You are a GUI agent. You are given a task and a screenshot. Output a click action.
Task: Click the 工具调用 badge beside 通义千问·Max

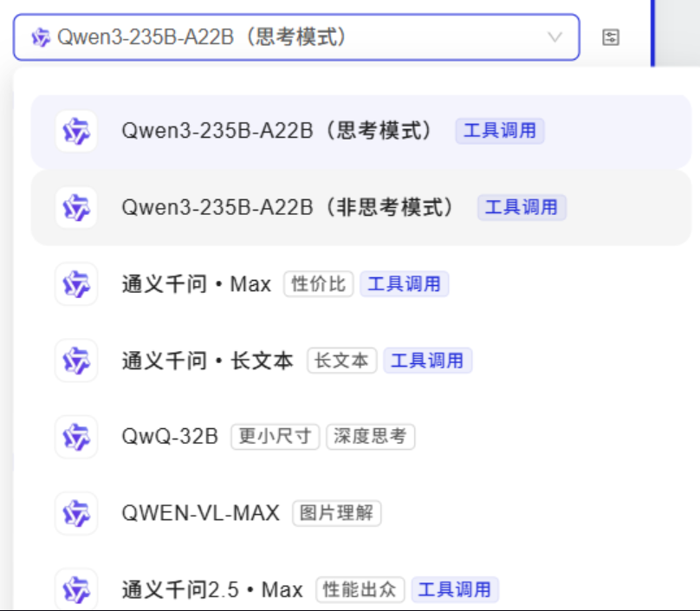click(x=405, y=284)
